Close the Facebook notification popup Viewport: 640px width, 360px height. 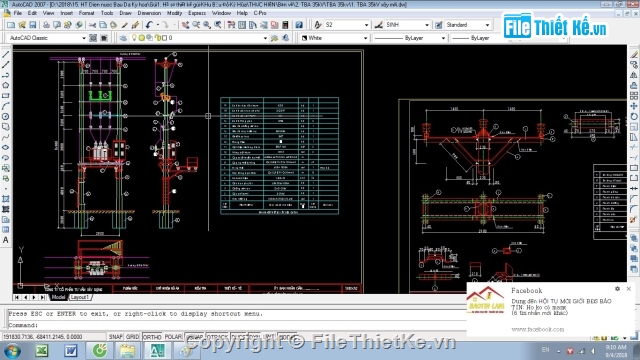(629, 289)
